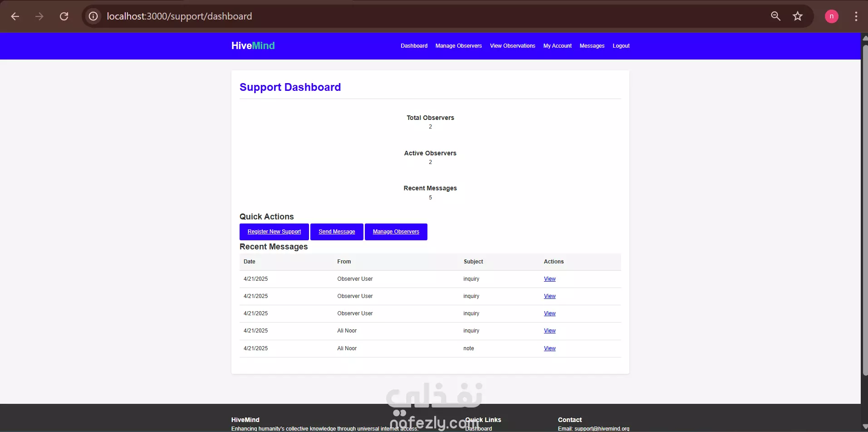Viewport: 868px width, 432px height.
Task: Click the Recent Messages stat count 5
Action: (430, 198)
